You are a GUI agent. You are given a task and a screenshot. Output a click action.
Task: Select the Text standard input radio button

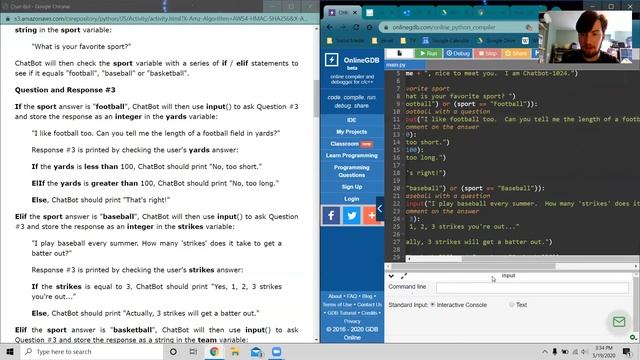(x=511, y=304)
